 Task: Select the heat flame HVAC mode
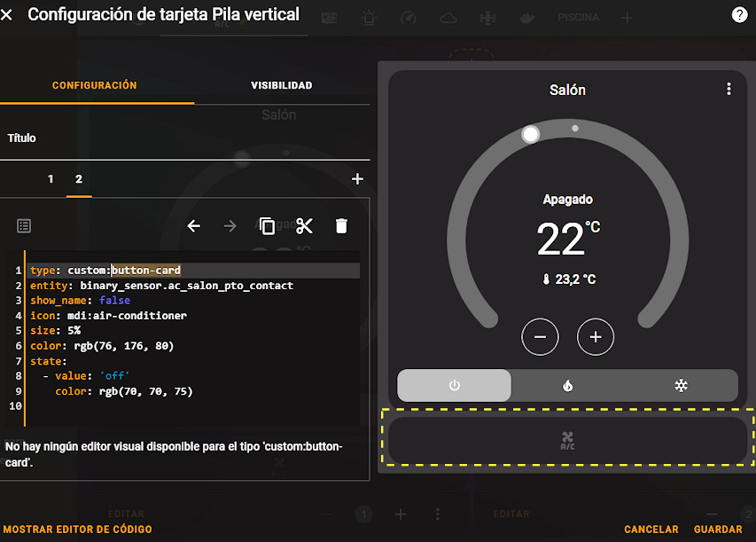click(x=567, y=385)
